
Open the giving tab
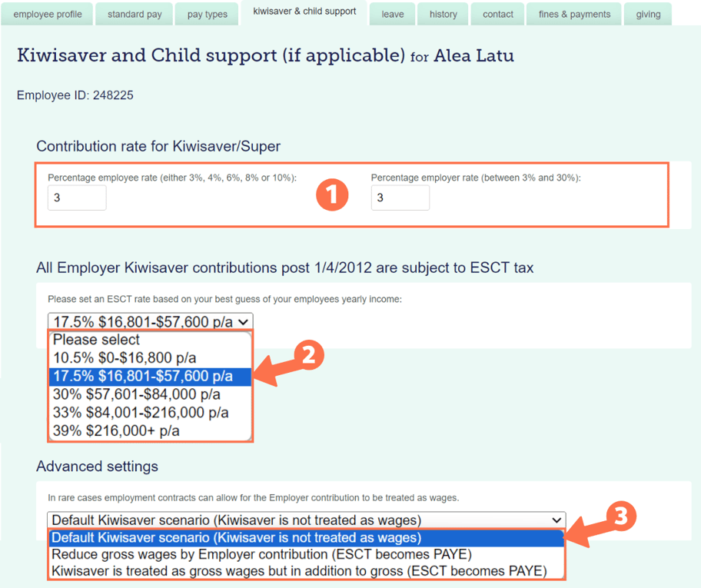click(648, 13)
